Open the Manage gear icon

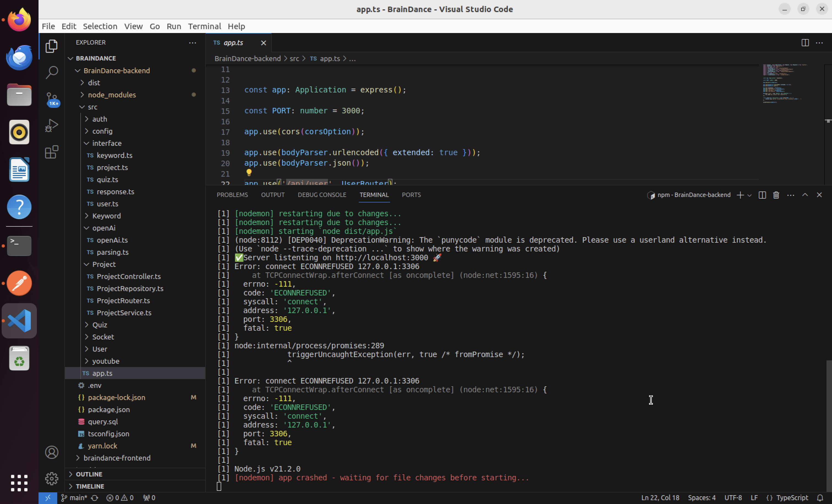coord(51,478)
